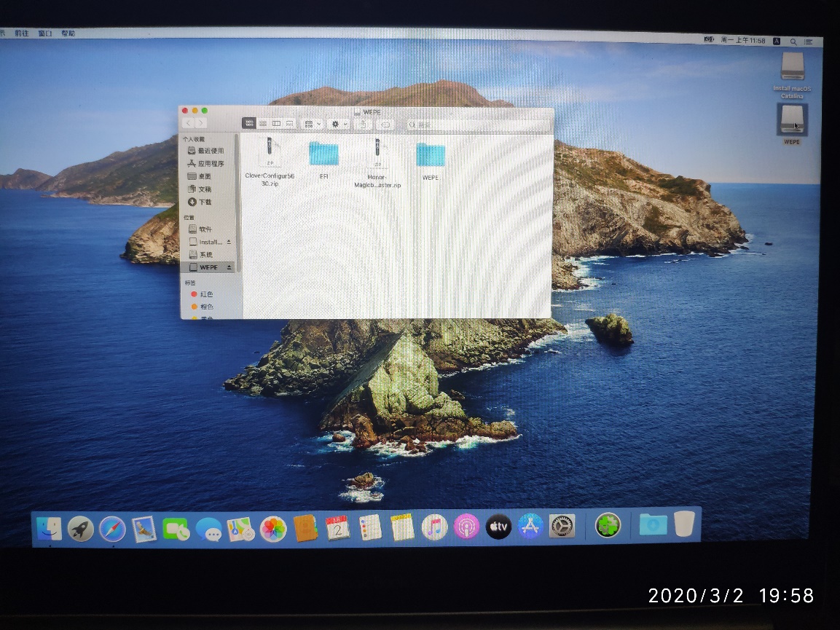This screenshot has width=840, height=630.
Task: Open 下载 in the sidebar
Action: [206, 202]
